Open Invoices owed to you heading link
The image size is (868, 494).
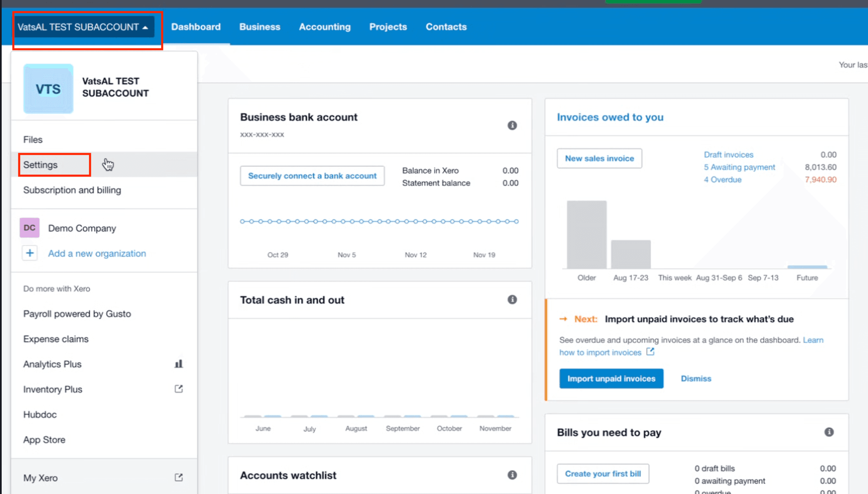[x=610, y=117]
